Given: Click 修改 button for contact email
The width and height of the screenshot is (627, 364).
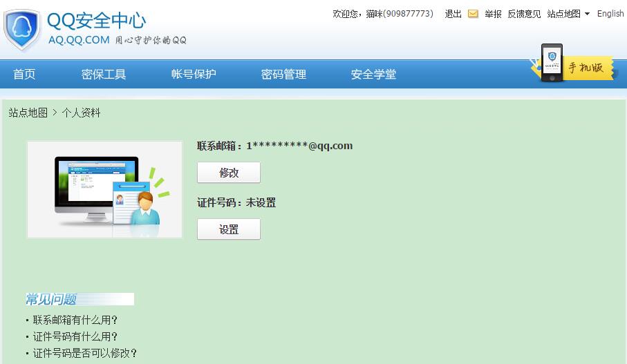Looking at the screenshot, I should [x=229, y=173].
